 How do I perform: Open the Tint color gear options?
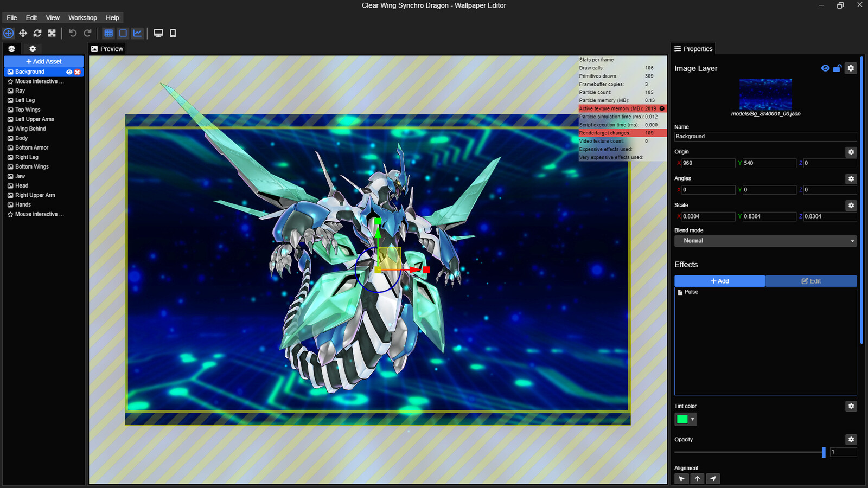coord(851,406)
